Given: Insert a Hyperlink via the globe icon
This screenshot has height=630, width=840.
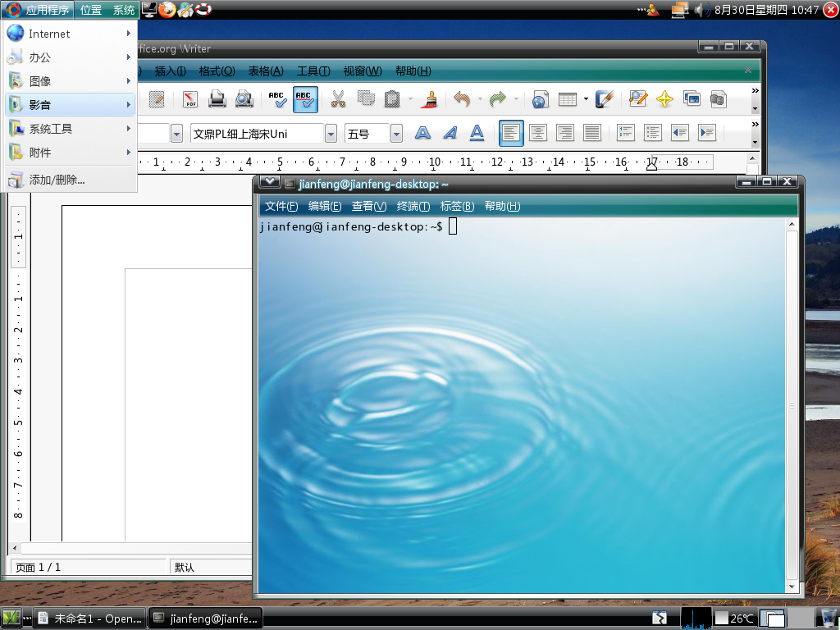Looking at the screenshot, I should coord(540,99).
